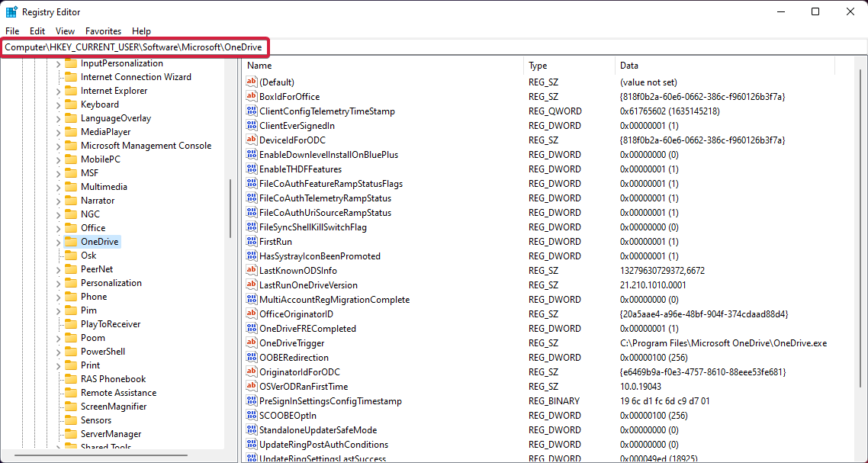
Task: Sort values by Type column header
Action: [570, 66]
